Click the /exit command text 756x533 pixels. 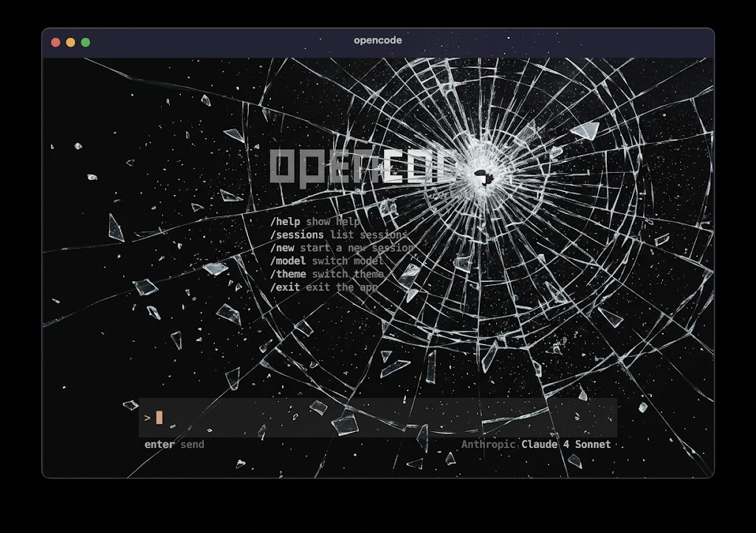pos(285,286)
